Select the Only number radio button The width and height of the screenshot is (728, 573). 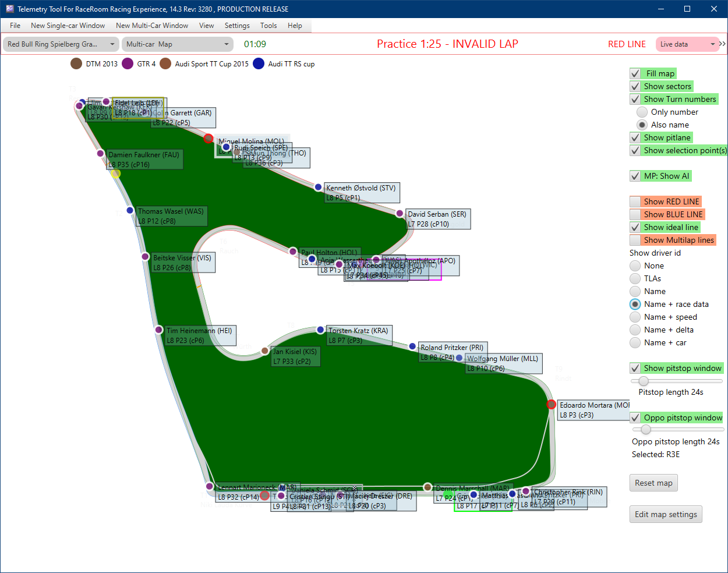tap(642, 112)
